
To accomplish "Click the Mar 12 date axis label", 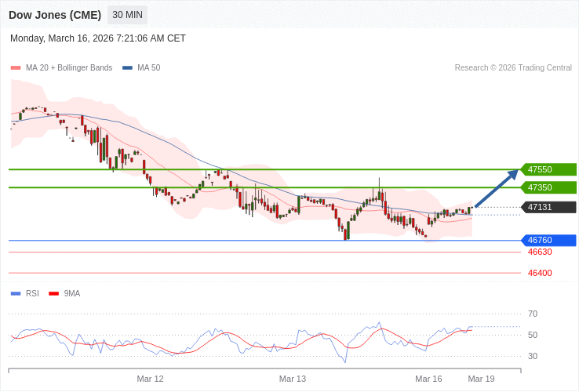I will click(151, 379).
